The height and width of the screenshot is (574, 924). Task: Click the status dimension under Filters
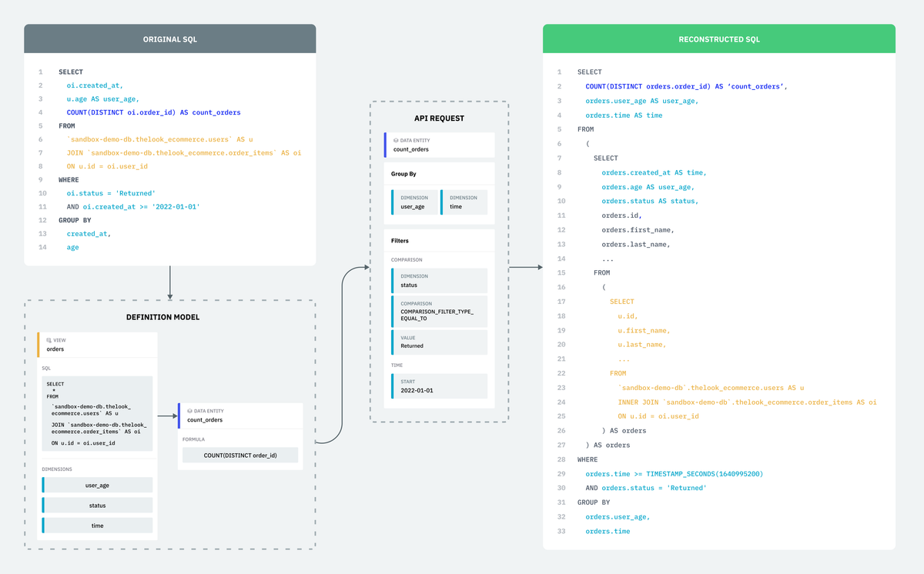click(x=439, y=280)
